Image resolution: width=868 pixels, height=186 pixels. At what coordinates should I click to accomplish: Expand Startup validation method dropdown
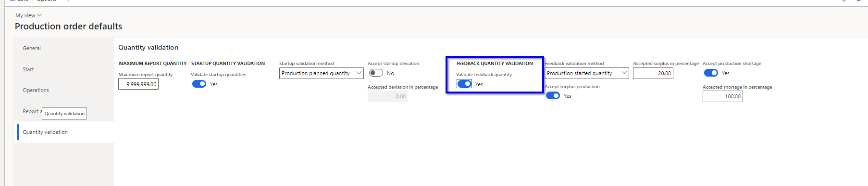(x=322, y=73)
